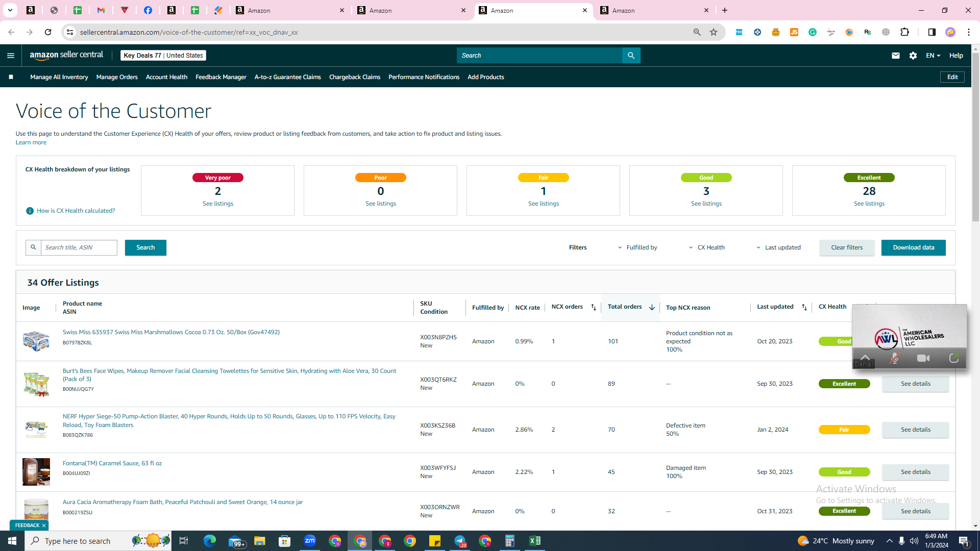980x551 pixels.
Task: Bookmark this page with the star icon
Action: pyautogui.click(x=714, y=32)
